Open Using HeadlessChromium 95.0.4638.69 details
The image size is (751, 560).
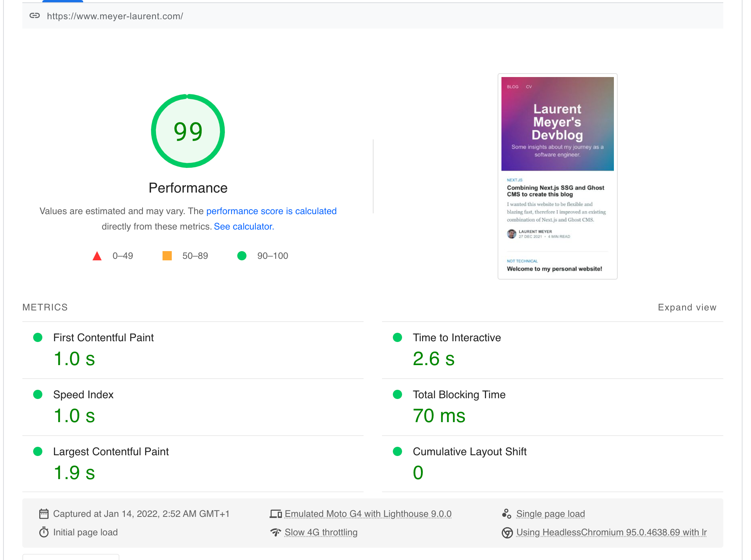tap(612, 532)
